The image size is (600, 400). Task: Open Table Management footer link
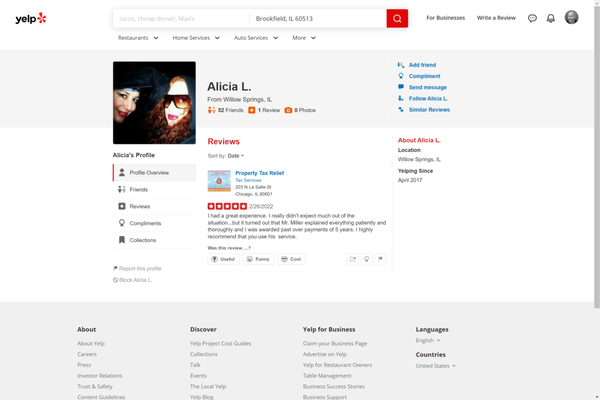pos(327,376)
